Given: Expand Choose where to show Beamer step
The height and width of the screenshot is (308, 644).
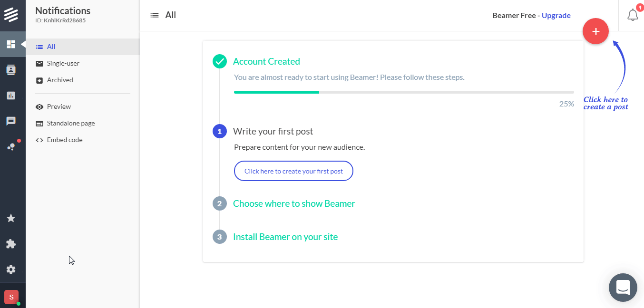Looking at the screenshot, I should (x=294, y=203).
